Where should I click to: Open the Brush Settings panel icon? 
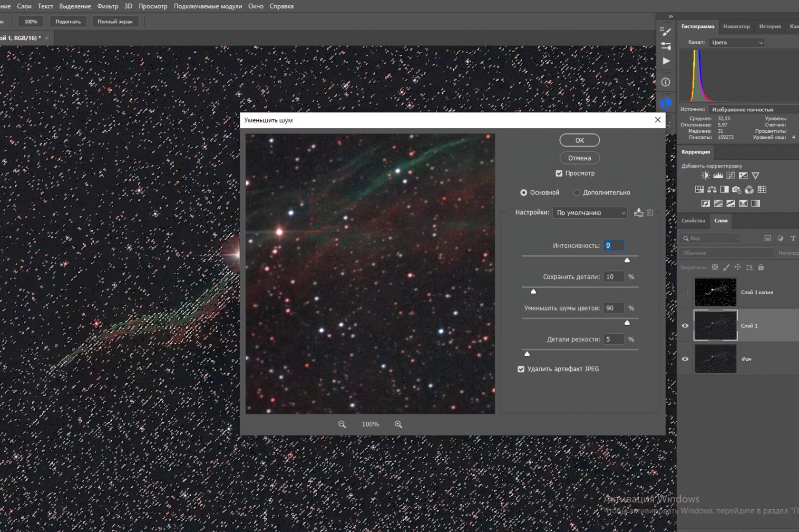click(666, 31)
